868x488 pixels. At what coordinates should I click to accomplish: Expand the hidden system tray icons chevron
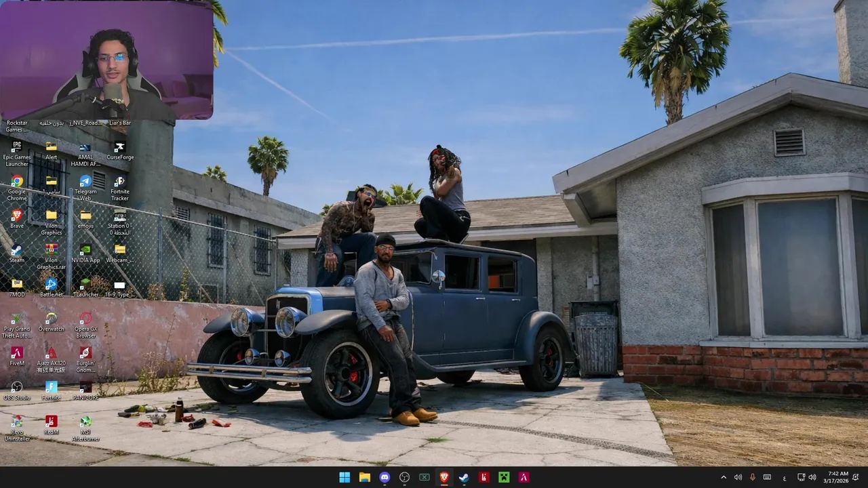724,477
